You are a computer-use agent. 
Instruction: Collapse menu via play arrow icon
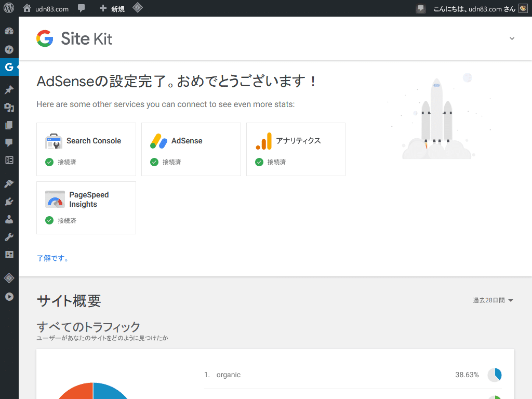click(x=9, y=297)
